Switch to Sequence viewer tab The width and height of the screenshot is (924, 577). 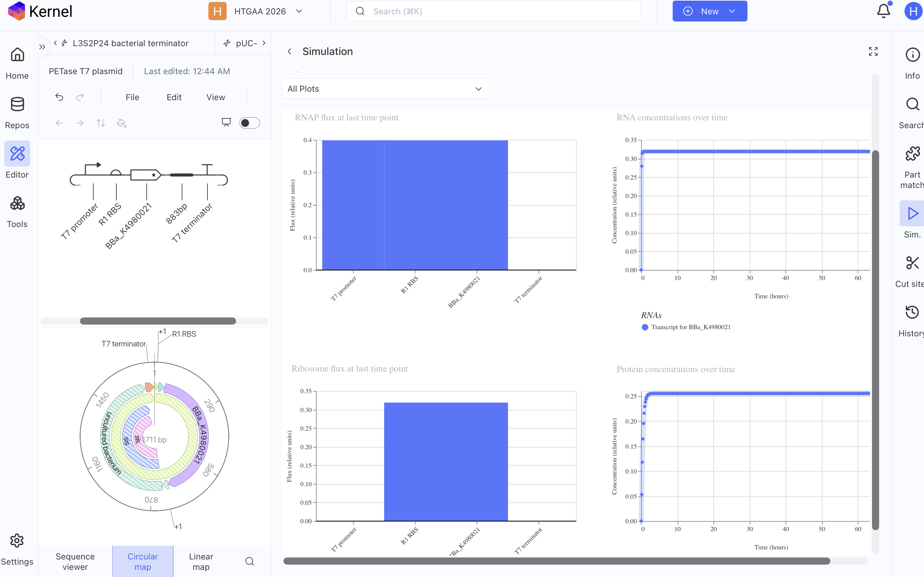(75, 561)
